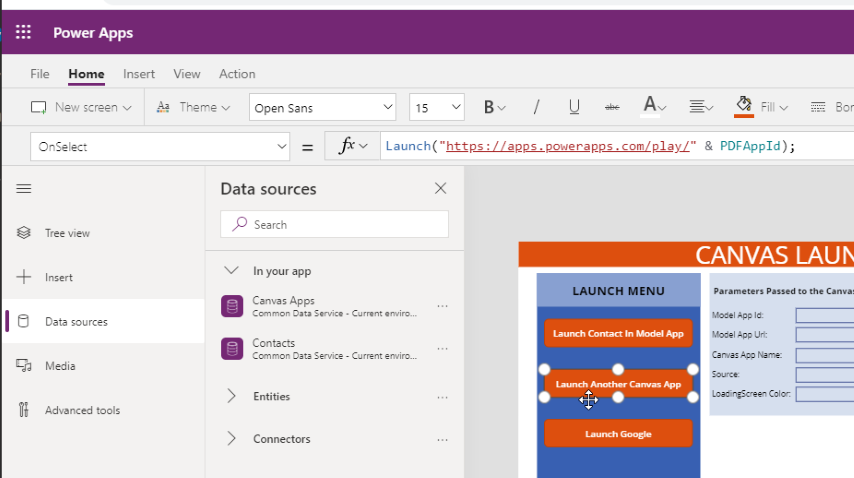This screenshot has width=854, height=478.
Task: Select the Contacts data source row
Action: (334, 349)
